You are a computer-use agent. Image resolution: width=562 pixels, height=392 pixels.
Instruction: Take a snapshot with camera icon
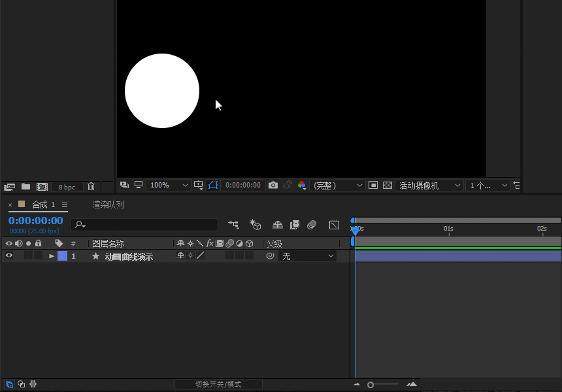[x=273, y=185]
